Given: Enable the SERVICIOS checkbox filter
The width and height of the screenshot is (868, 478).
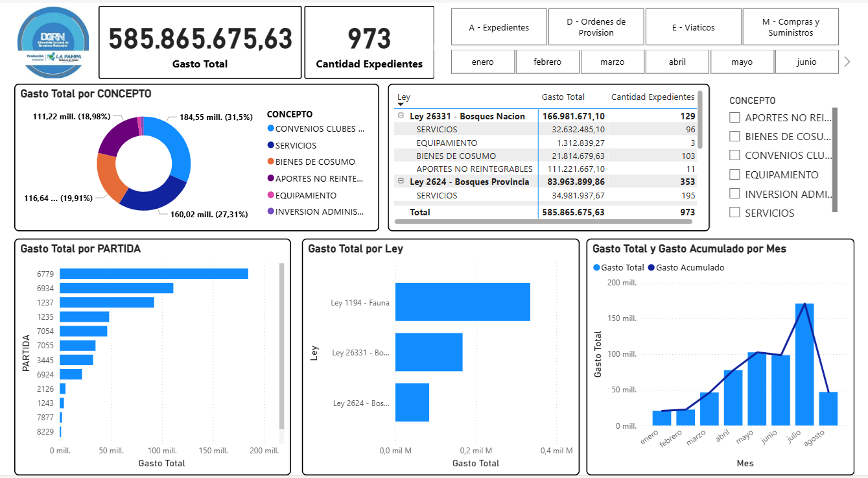Looking at the screenshot, I should click(734, 213).
